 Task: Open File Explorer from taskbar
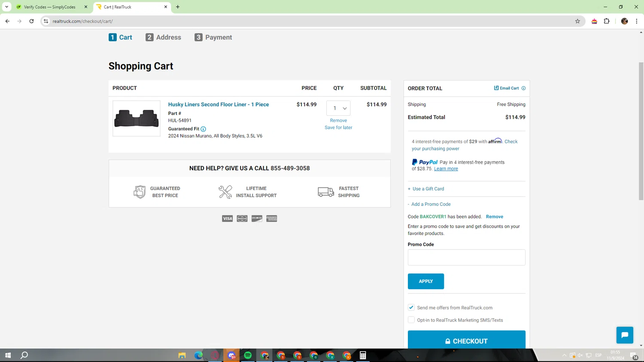(182, 355)
